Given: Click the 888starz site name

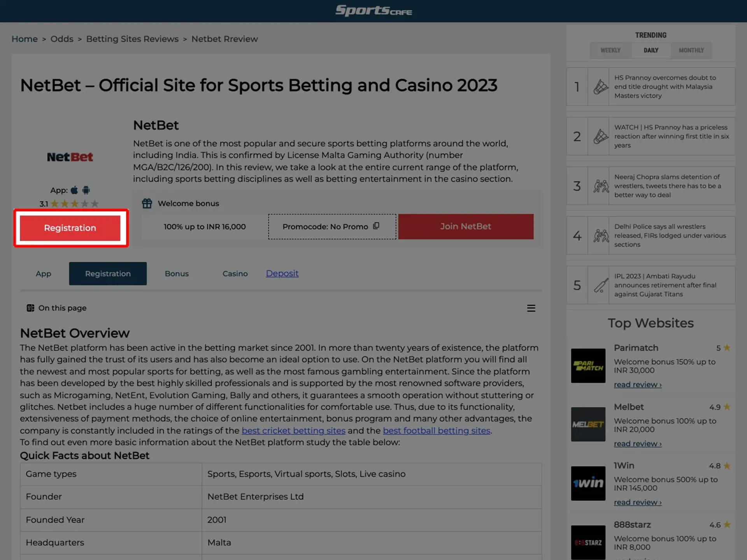Looking at the screenshot, I should click(632, 525).
